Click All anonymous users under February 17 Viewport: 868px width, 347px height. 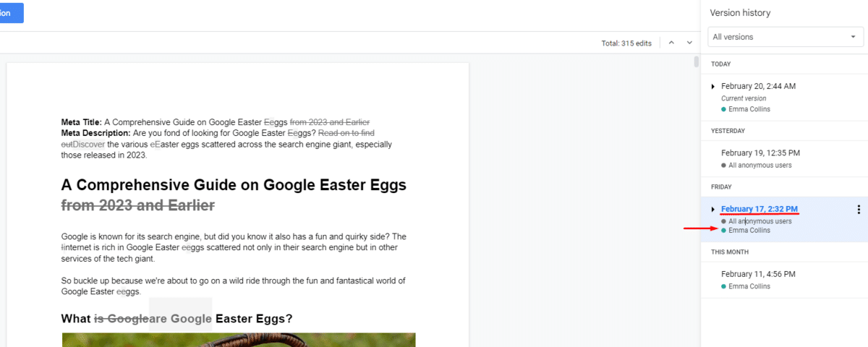coord(759,221)
